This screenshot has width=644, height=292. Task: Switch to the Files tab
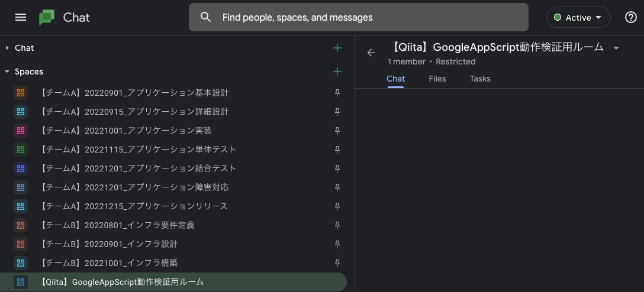pyautogui.click(x=437, y=79)
